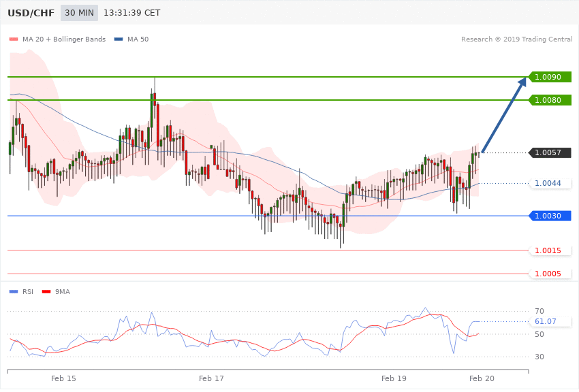Click the 9MA red legend swatch

point(46,292)
